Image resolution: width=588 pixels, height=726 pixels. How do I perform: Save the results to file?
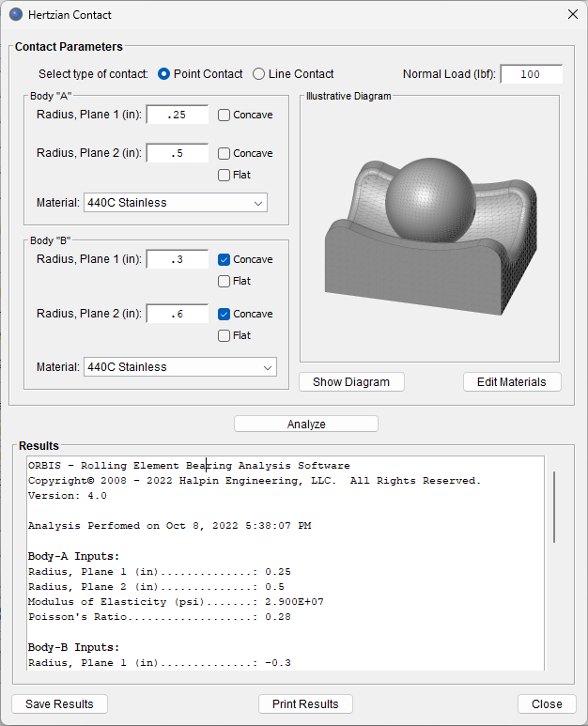tap(59, 703)
